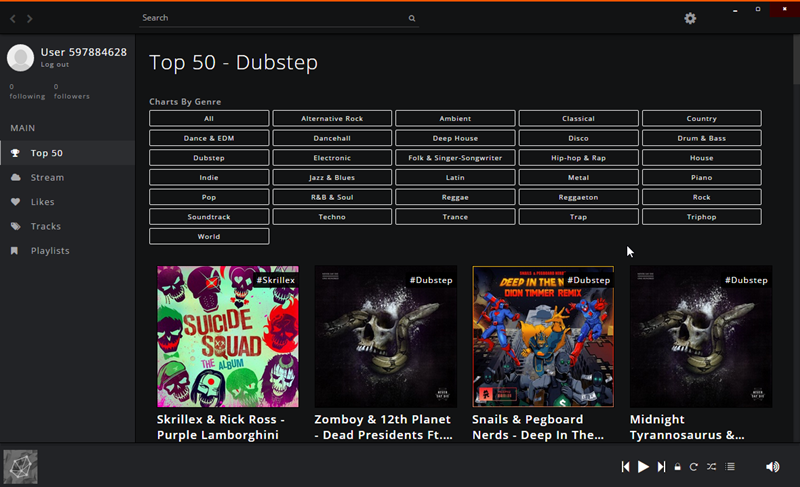Skip to the previous track
The height and width of the screenshot is (487, 800).
(626, 467)
